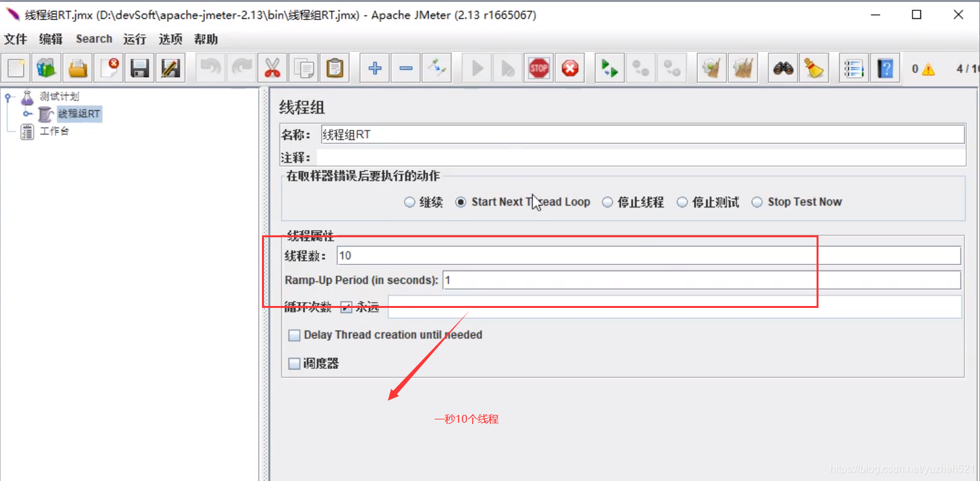Image resolution: width=980 pixels, height=481 pixels.
Task: Toggle the 永远 loop checkbox
Action: pos(346,307)
